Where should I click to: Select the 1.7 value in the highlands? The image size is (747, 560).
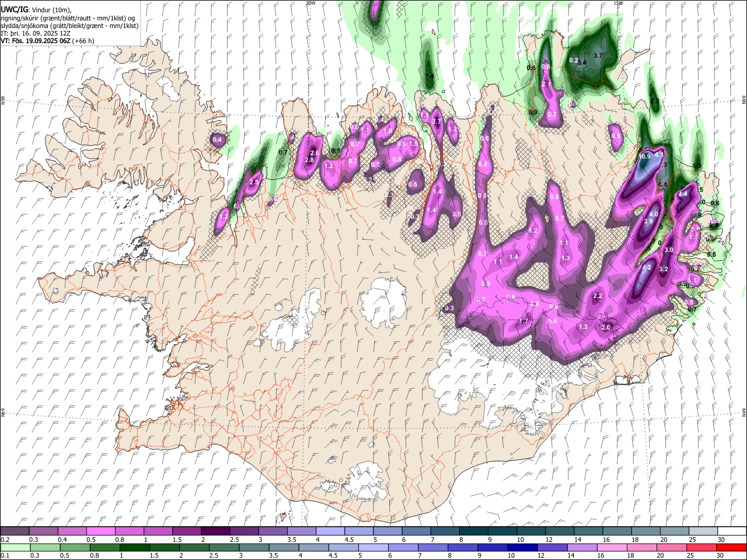click(523, 321)
